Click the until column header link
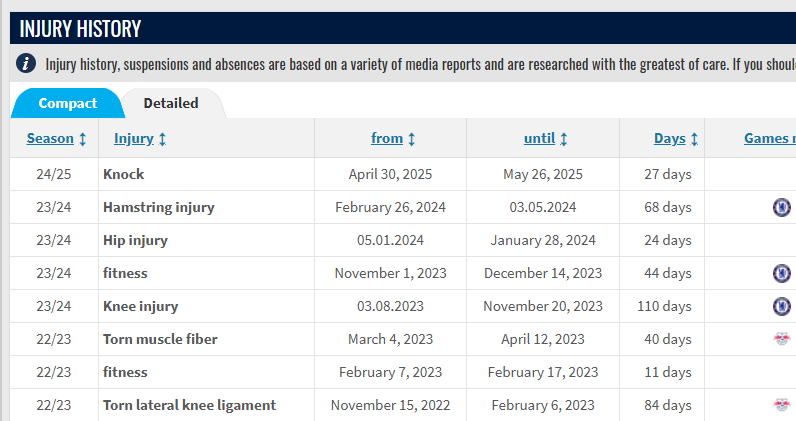The image size is (796, 421). click(x=539, y=138)
